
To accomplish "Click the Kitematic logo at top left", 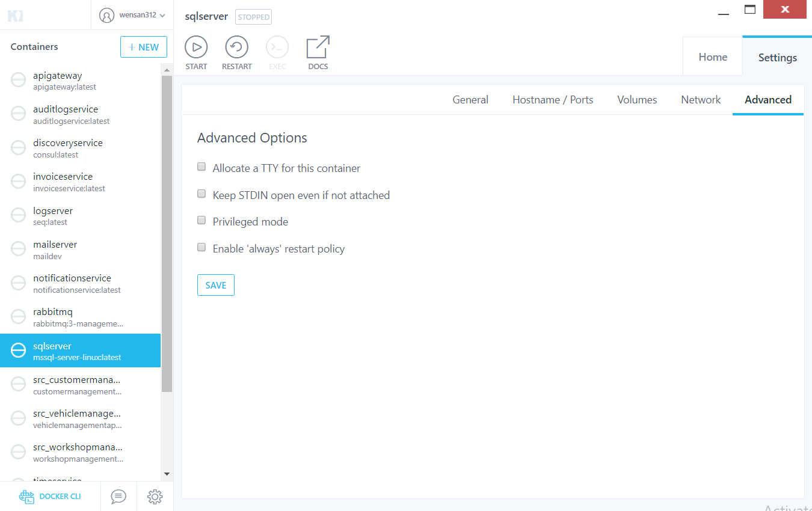I will 15,16.
